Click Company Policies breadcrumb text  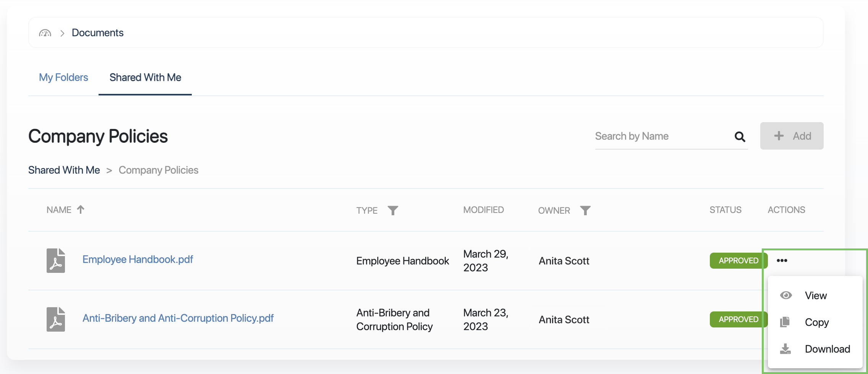coord(159,170)
